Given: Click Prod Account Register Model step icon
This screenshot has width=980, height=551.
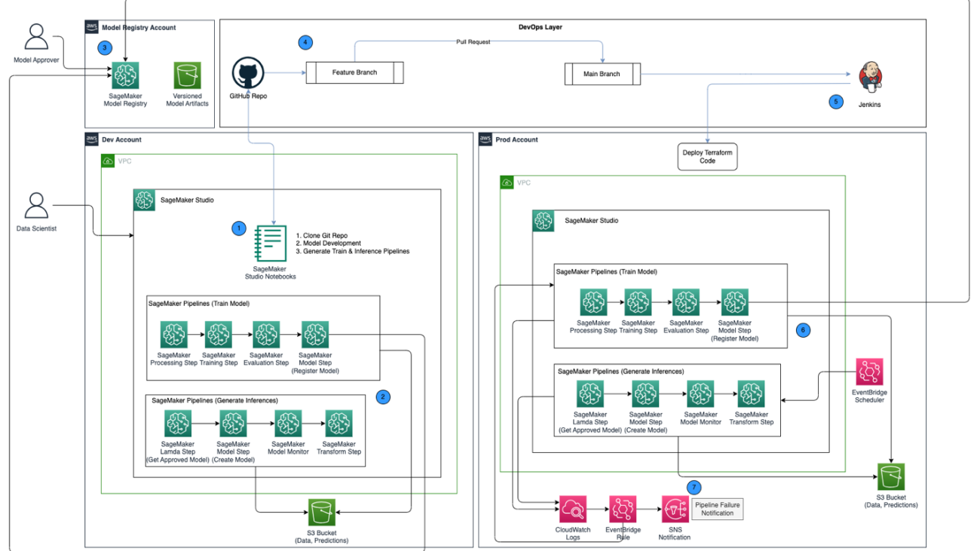Looking at the screenshot, I should 735,302.
